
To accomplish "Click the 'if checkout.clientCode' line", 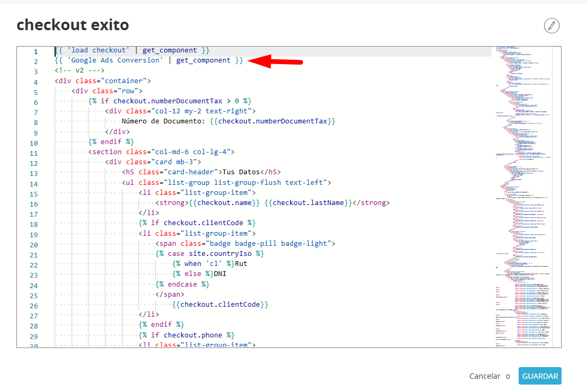I will point(197,223).
